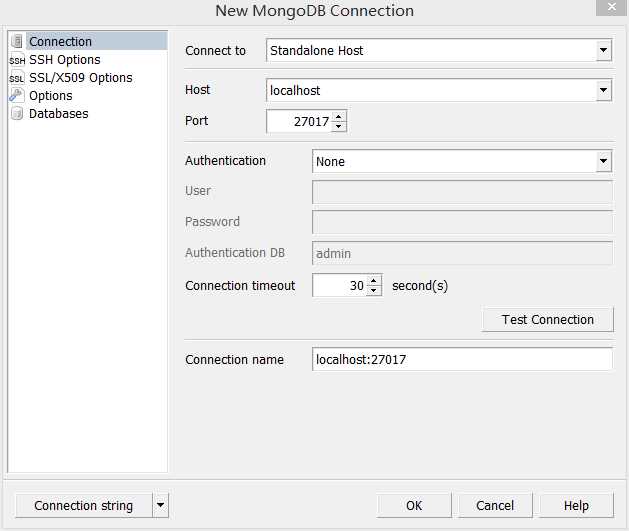This screenshot has width=629, height=531.
Task: Click the wrench Options icon
Action: pos(16,95)
